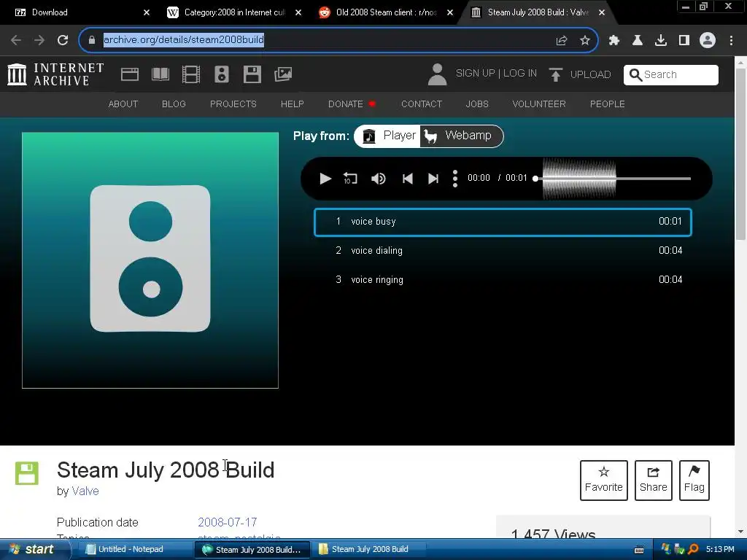Click the 2008-07-17 publication date link
This screenshot has width=747, height=560.
[228, 522]
